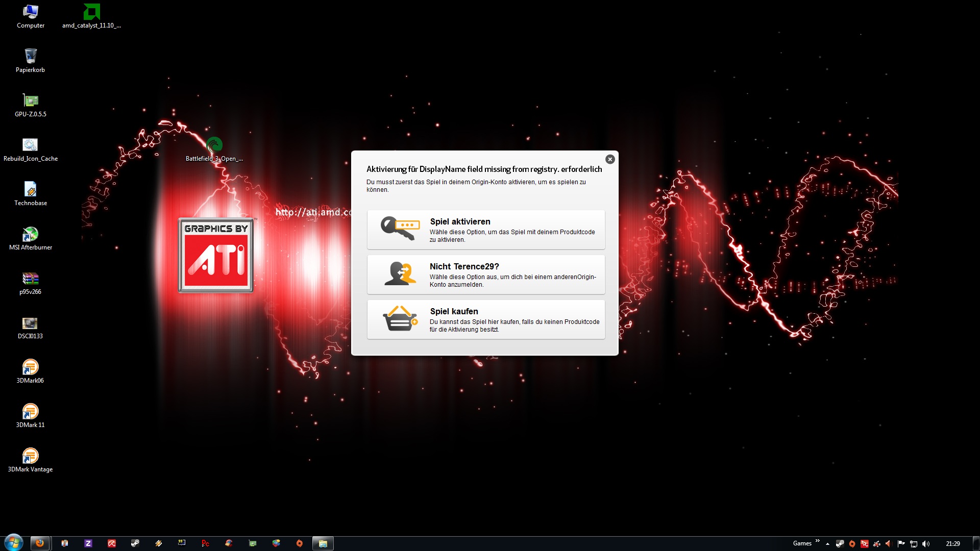Screen dimensions: 980x551
Task: Select the p95v266 archive icon
Action: point(30,283)
